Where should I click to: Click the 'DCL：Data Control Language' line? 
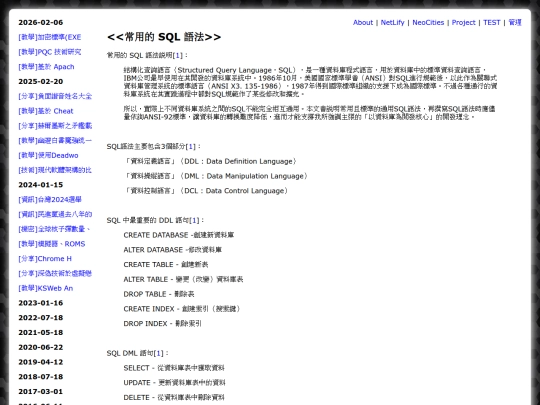point(206,191)
